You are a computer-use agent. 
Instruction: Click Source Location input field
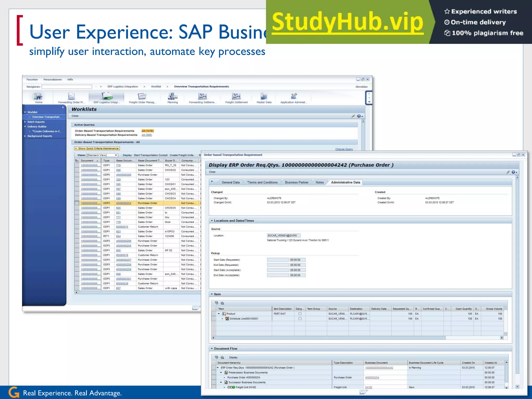click(x=284, y=236)
